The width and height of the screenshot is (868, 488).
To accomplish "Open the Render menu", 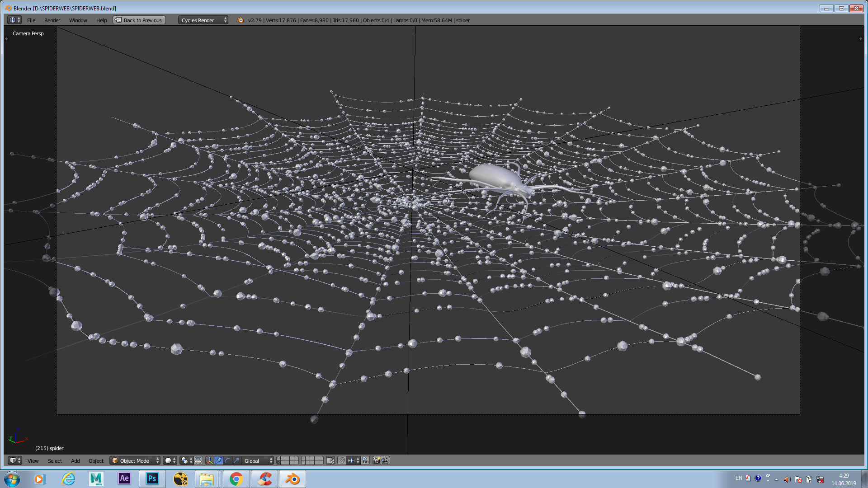I will (x=52, y=20).
